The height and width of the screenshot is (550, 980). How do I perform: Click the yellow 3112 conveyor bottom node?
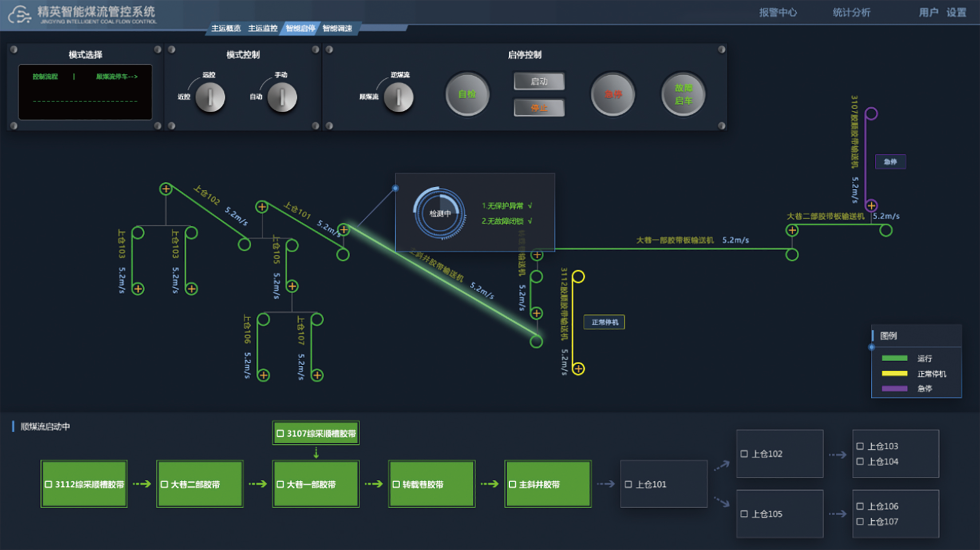click(578, 369)
